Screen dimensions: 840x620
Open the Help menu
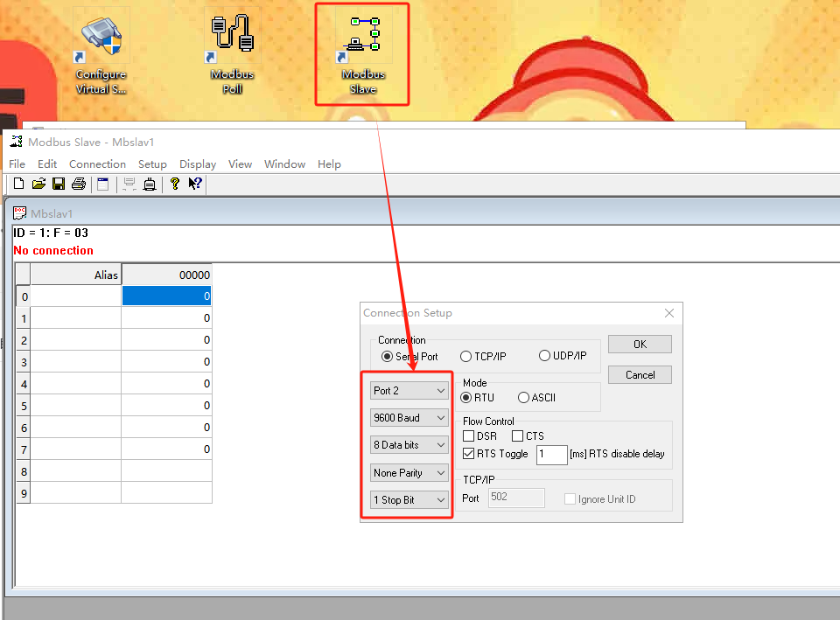coord(330,164)
